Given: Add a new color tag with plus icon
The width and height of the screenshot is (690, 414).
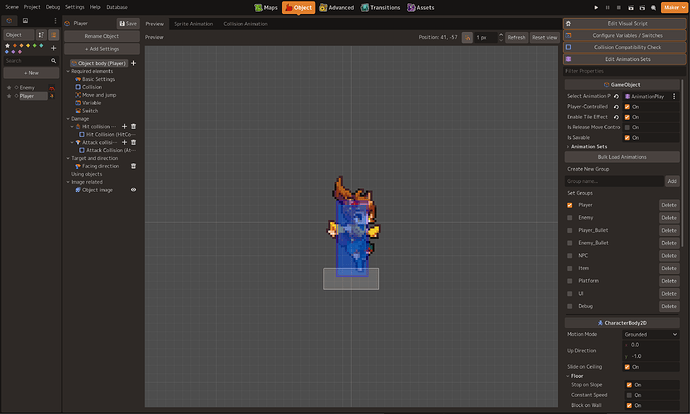Looking at the screenshot, I should pyautogui.click(x=54, y=48).
